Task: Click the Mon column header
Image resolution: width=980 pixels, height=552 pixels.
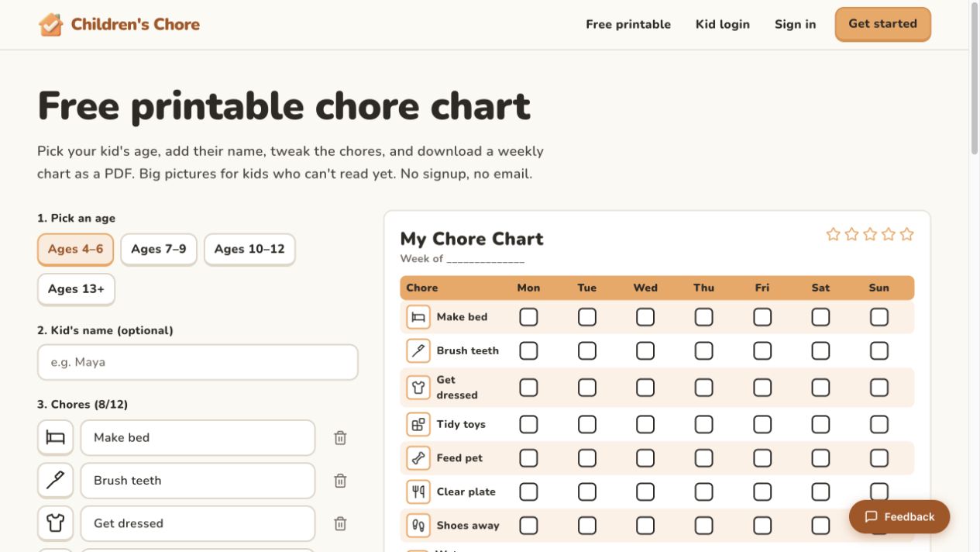Action: coord(528,288)
